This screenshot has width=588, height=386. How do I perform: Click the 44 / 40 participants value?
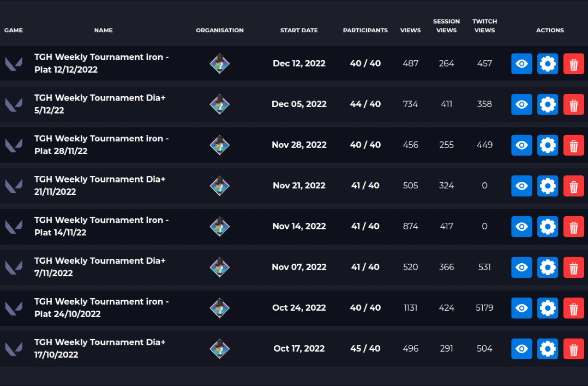365,104
